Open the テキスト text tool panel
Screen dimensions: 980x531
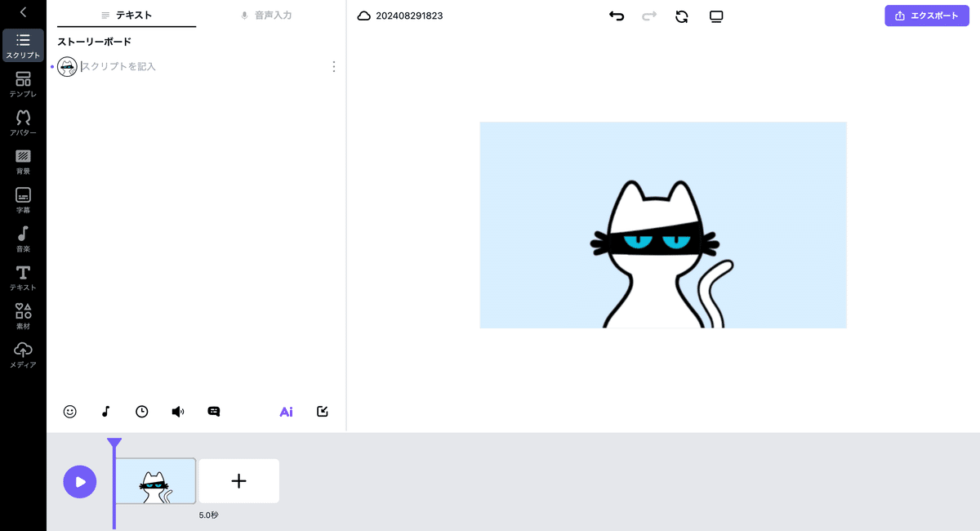(23, 278)
